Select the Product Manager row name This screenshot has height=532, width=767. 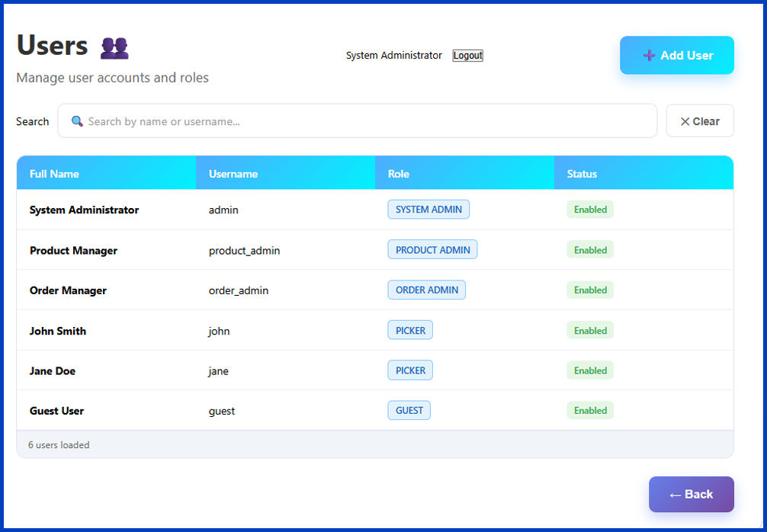point(73,250)
